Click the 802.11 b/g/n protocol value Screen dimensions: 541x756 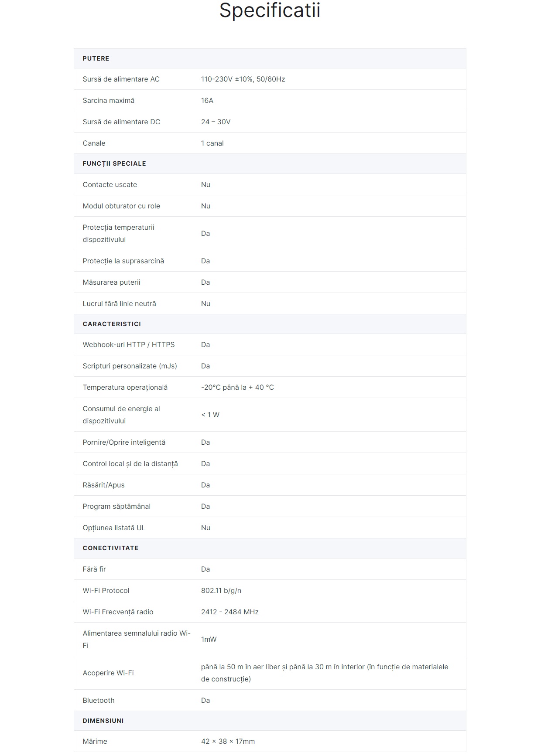(221, 590)
